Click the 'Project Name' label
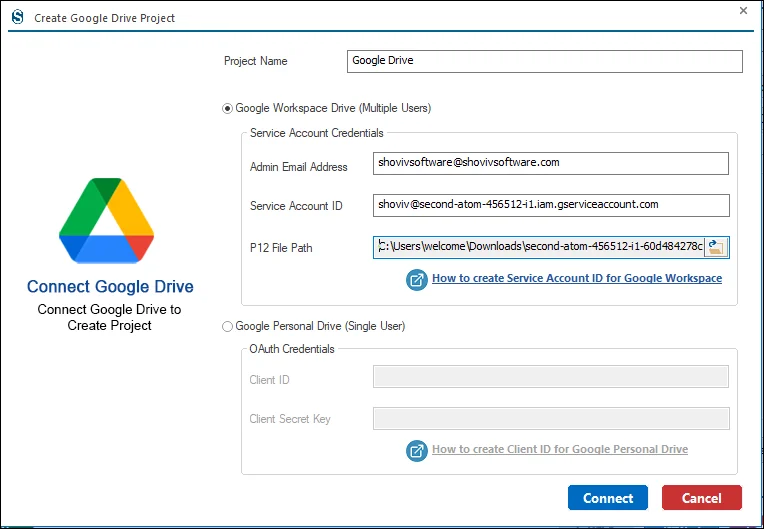Screen dimensions: 764x529 point(255,61)
